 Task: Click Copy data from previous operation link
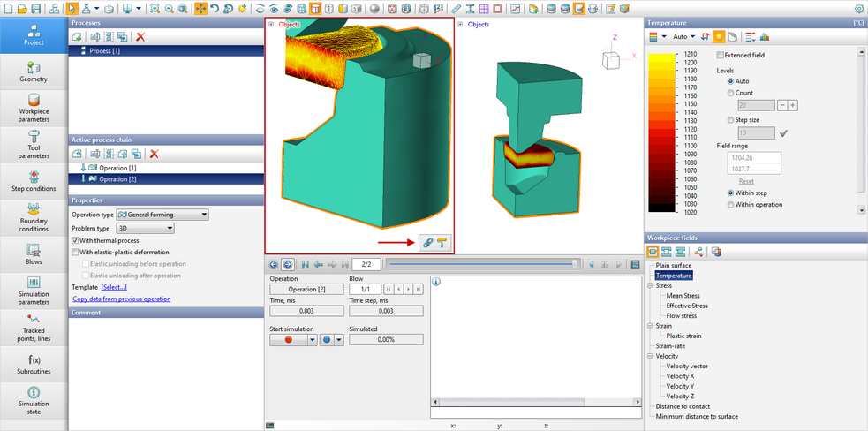pos(121,299)
